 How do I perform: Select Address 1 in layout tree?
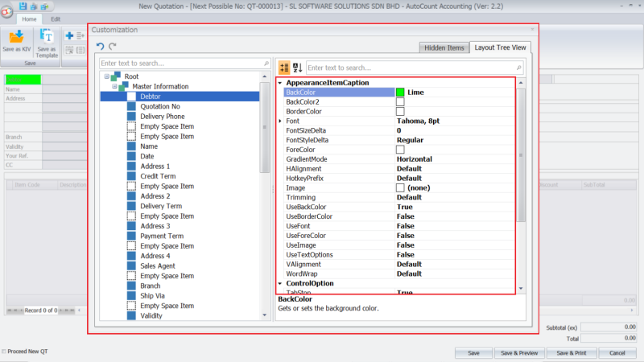pyautogui.click(x=155, y=167)
